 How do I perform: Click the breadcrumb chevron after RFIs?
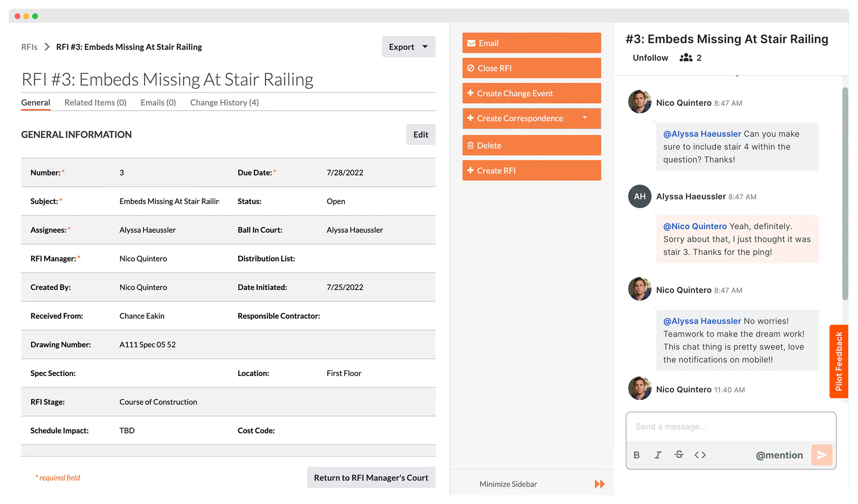(47, 47)
